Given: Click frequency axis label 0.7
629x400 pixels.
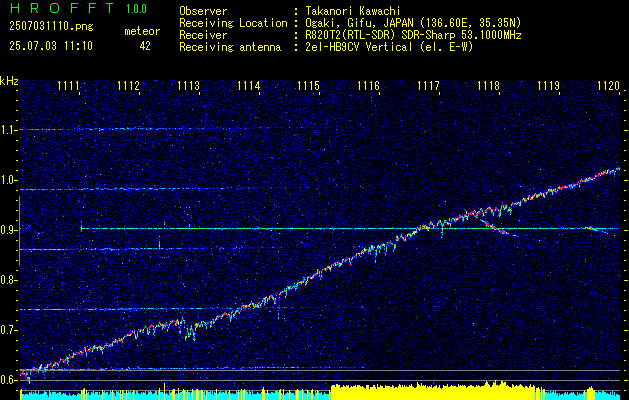Looking at the screenshot, I should coord(8,330).
